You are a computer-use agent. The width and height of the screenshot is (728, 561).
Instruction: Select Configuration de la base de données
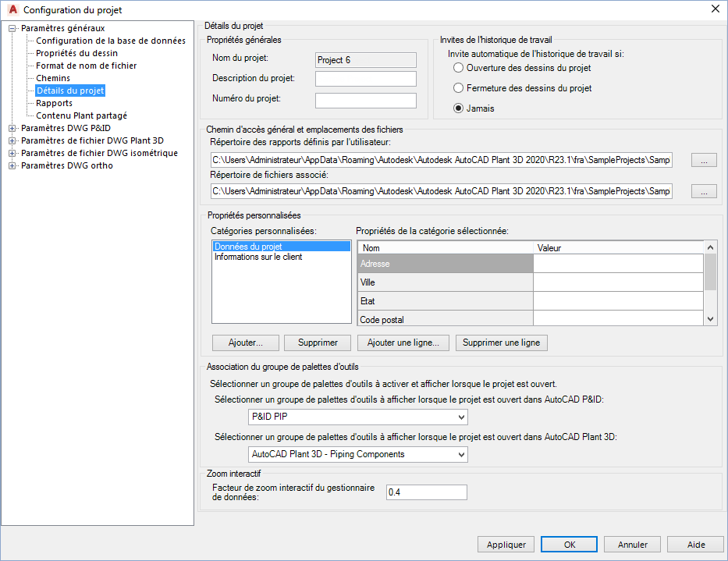pyautogui.click(x=111, y=41)
